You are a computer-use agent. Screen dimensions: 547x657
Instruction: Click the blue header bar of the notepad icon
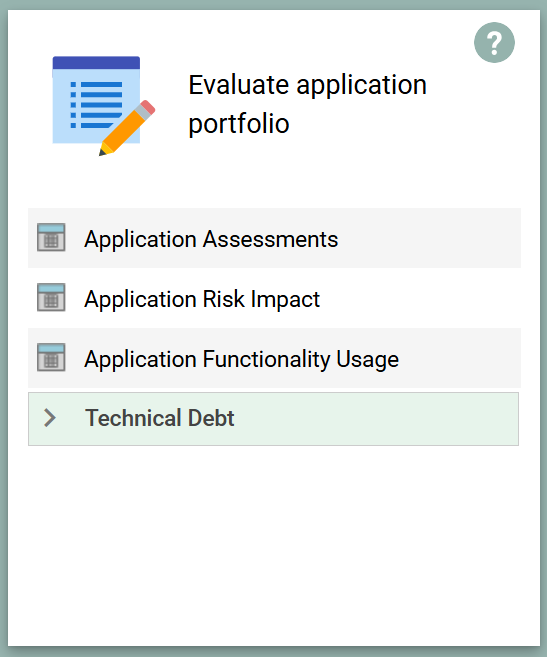(96, 62)
